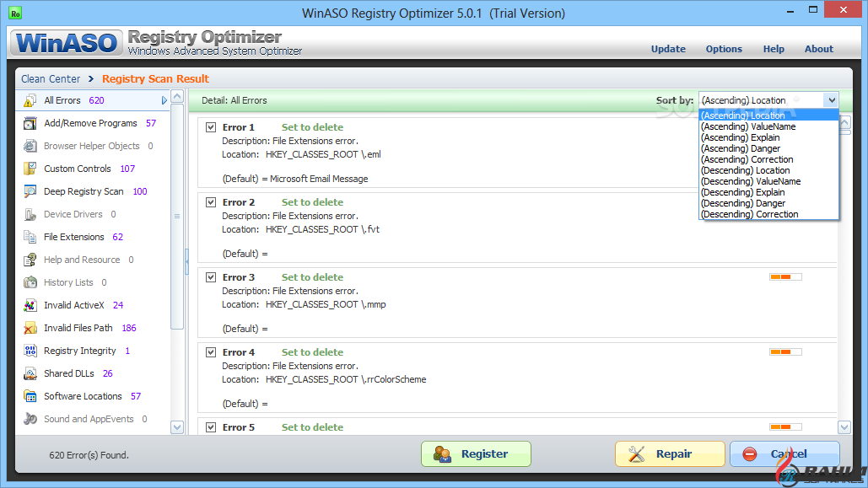Uncheck the Error 1 checkbox

211,127
